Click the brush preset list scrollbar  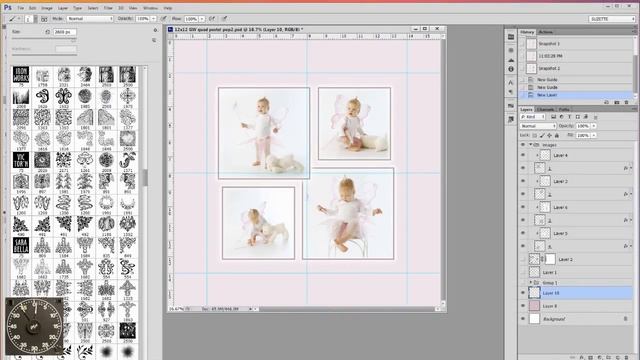[144, 178]
